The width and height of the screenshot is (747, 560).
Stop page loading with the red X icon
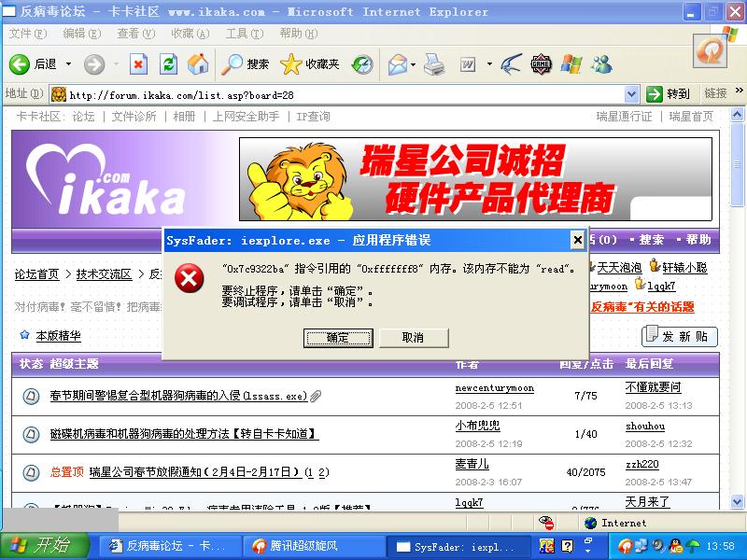138,63
